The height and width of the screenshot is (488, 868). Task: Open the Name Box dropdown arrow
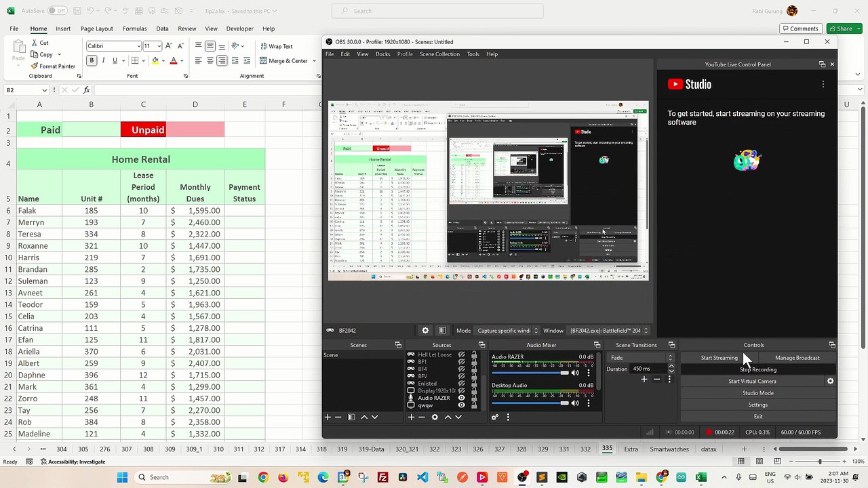(45, 90)
